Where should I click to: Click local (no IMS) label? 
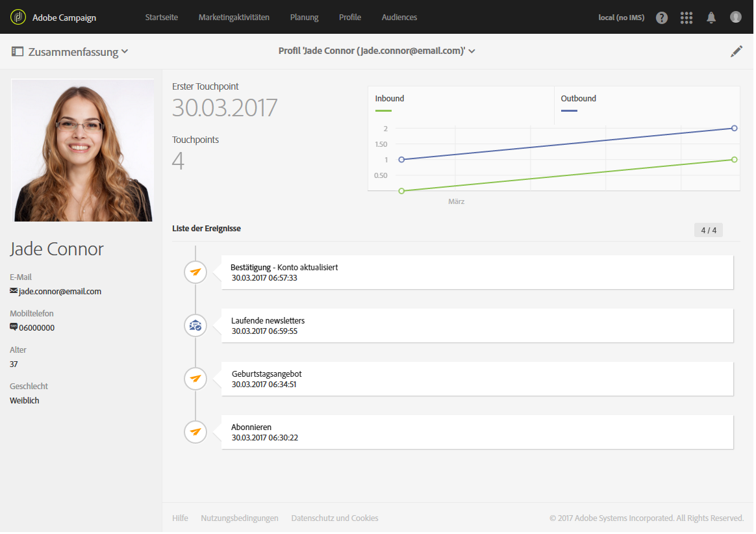[621, 18]
